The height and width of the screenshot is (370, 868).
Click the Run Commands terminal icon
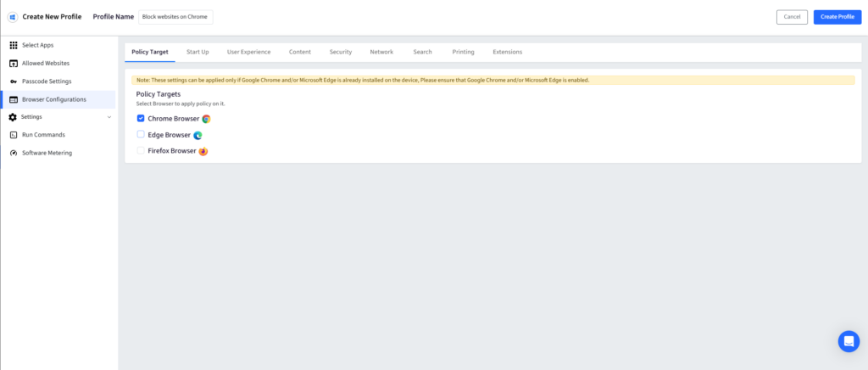14,135
